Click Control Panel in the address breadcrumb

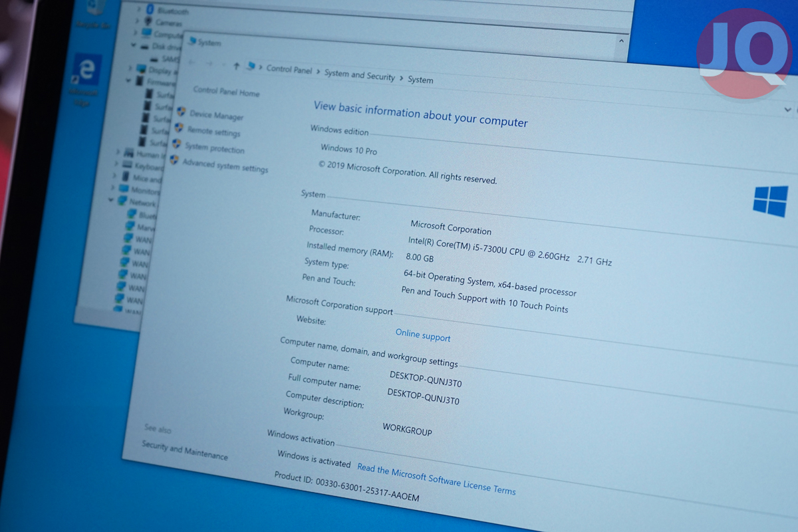coord(289,69)
